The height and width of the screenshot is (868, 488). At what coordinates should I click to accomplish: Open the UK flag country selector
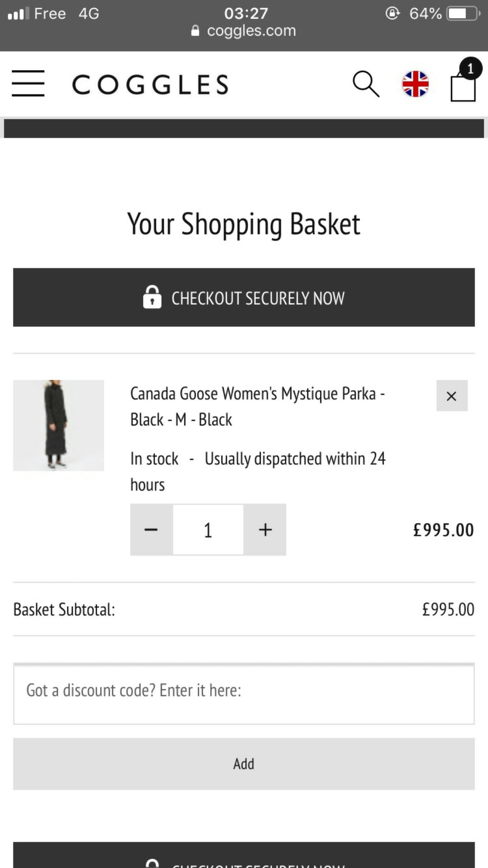[x=415, y=84]
